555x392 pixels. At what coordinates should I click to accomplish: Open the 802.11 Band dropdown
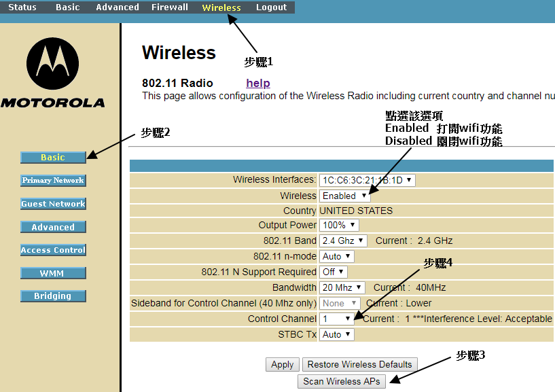coord(343,240)
